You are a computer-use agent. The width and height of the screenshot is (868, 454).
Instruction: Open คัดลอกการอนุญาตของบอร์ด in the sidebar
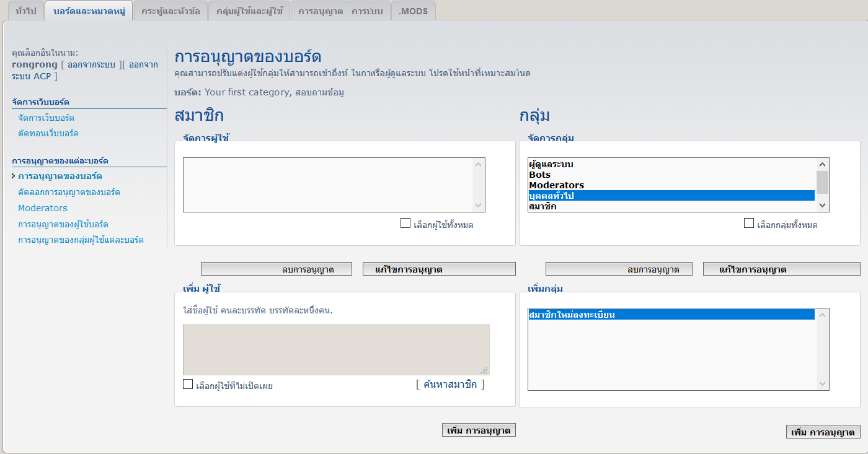pyautogui.click(x=69, y=192)
